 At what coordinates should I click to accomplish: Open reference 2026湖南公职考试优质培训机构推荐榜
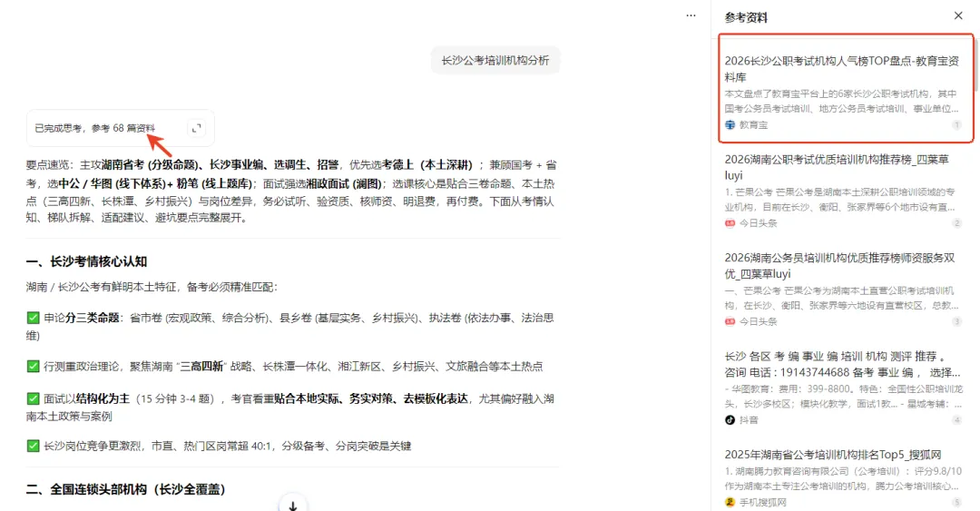click(x=837, y=167)
